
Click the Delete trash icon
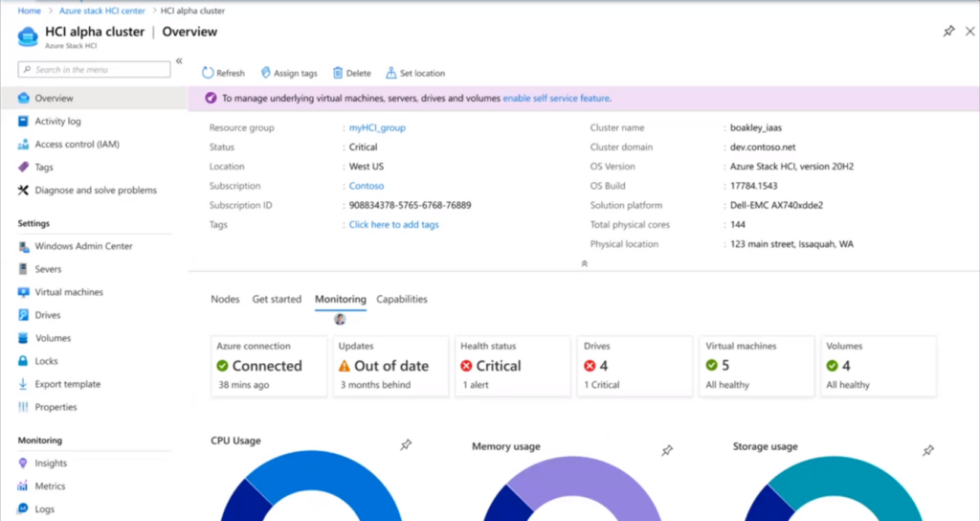[338, 73]
